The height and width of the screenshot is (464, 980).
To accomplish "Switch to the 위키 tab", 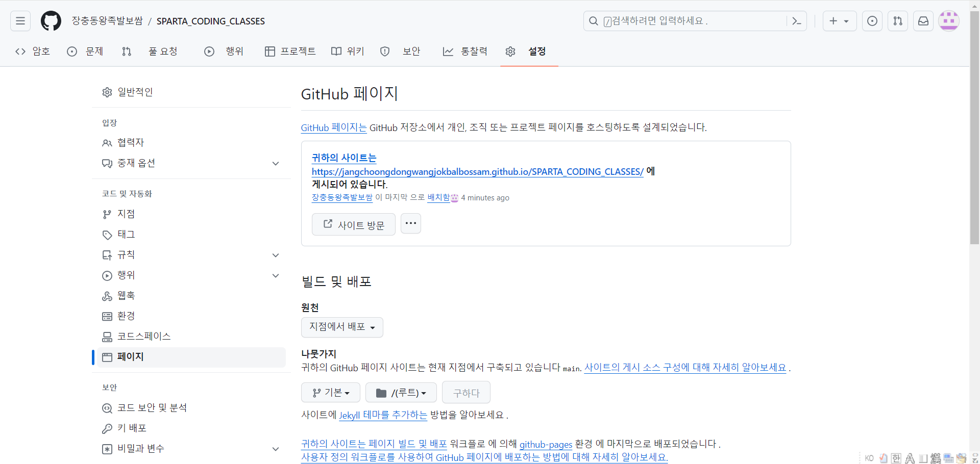I will [x=348, y=51].
